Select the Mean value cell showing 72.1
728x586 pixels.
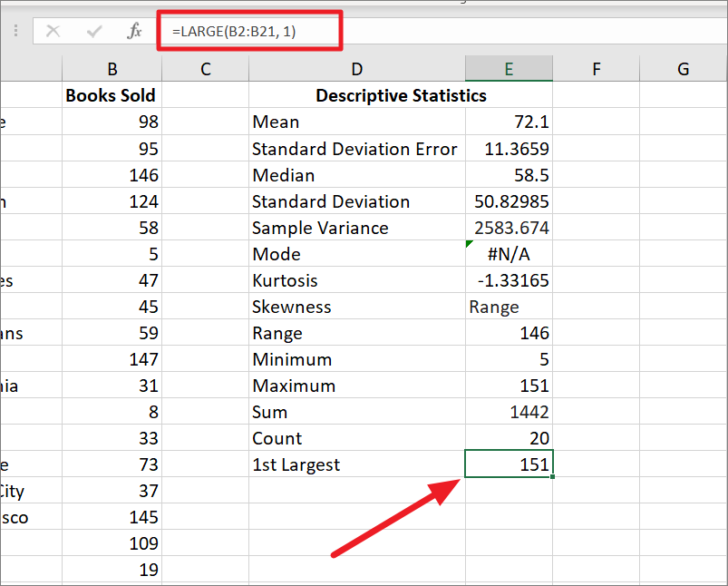point(508,122)
